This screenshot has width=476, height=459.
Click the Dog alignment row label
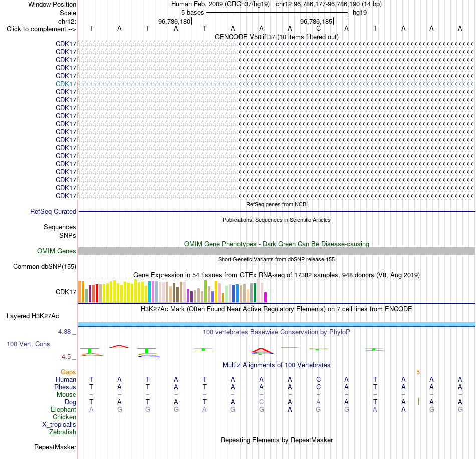click(x=70, y=402)
